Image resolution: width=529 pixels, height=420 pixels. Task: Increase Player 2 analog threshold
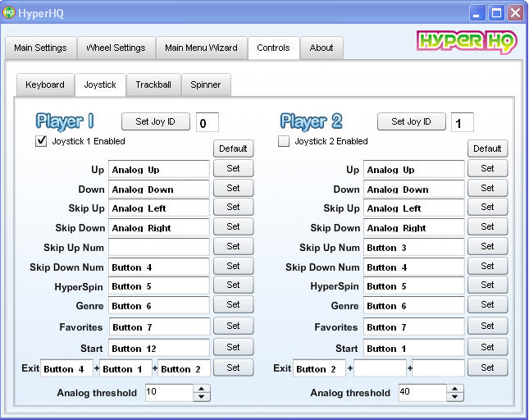(x=455, y=389)
